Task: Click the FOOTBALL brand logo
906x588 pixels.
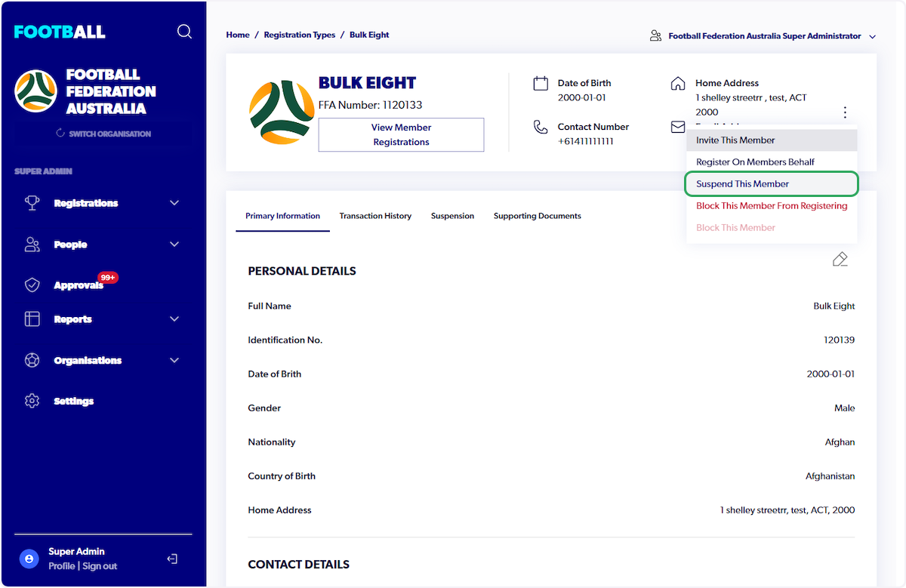Action: [x=60, y=32]
